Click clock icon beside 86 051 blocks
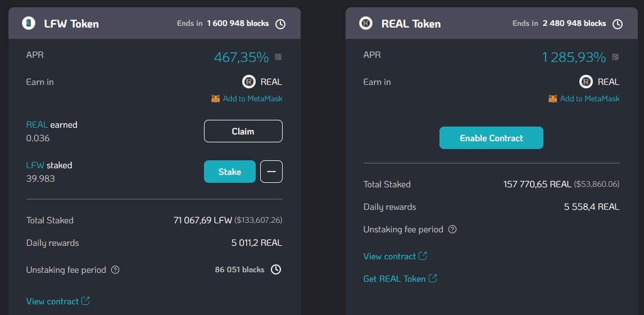The width and height of the screenshot is (644, 315). [x=276, y=269]
